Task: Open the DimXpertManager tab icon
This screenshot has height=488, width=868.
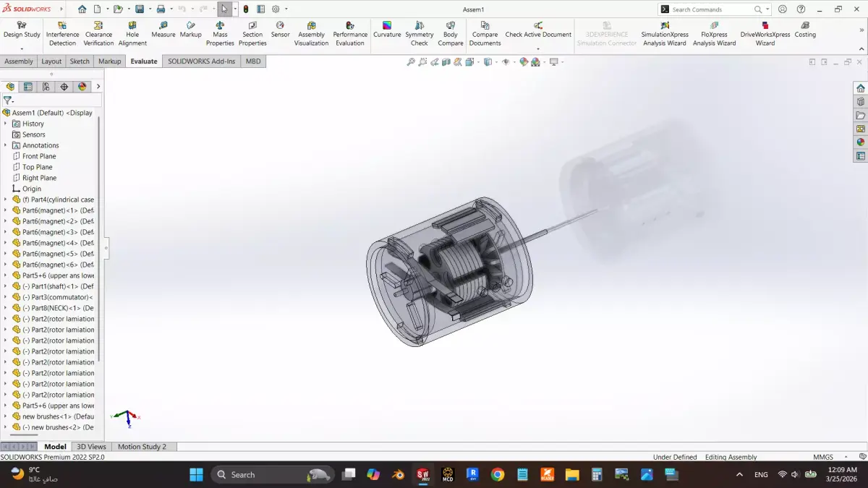Action: pyautogui.click(x=64, y=87)
